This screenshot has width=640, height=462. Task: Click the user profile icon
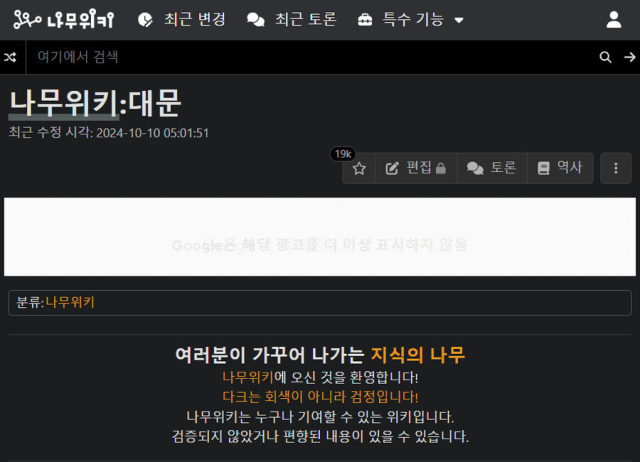point(613,20)
